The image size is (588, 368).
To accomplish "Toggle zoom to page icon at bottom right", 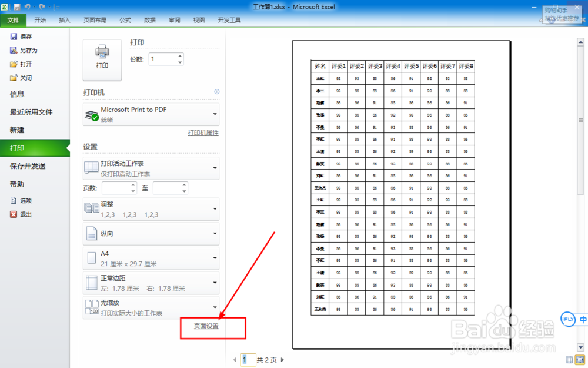I will [580, 360].
